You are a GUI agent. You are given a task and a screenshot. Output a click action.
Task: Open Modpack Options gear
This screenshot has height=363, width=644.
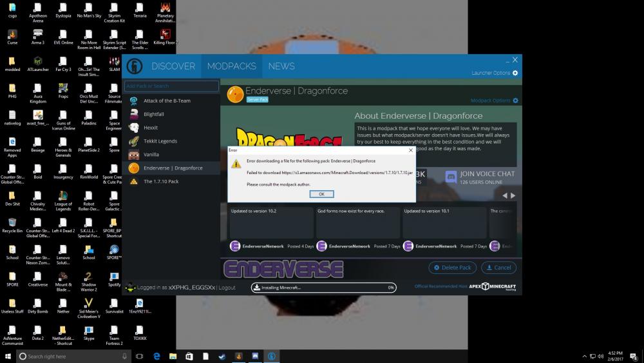click(x=515, y=101)
